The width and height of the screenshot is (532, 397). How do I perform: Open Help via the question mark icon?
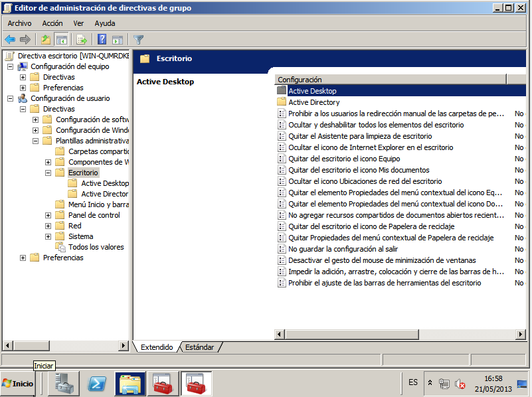(102, 40)
